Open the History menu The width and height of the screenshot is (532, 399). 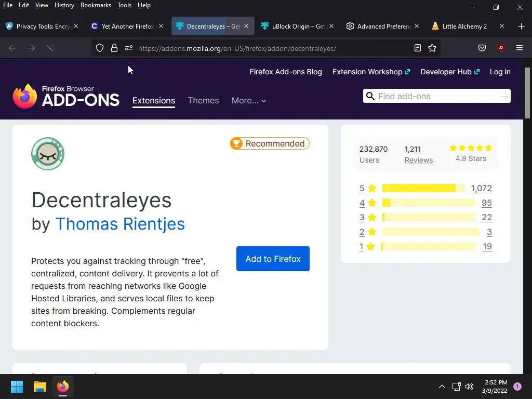(x=64, y=5)
